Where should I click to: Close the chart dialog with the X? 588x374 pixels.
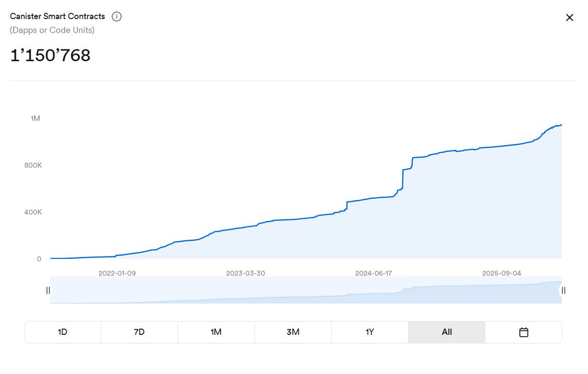point(569,18)
